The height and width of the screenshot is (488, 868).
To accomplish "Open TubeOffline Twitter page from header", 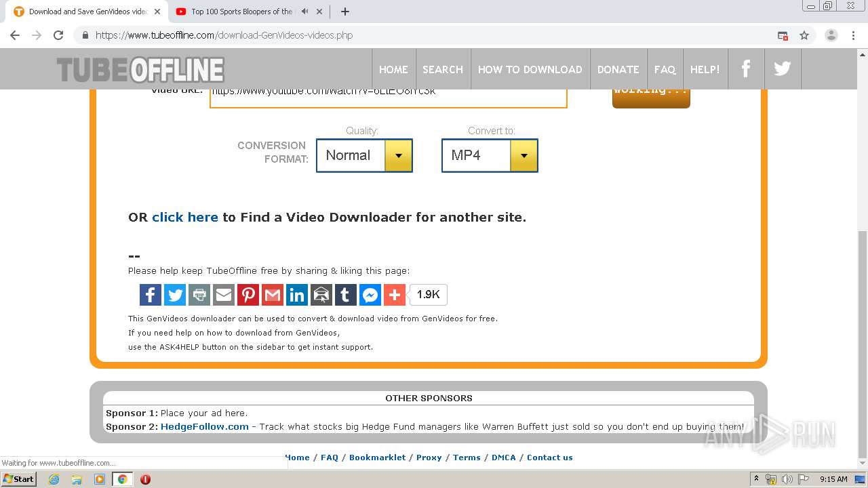I will pos(783,69).
